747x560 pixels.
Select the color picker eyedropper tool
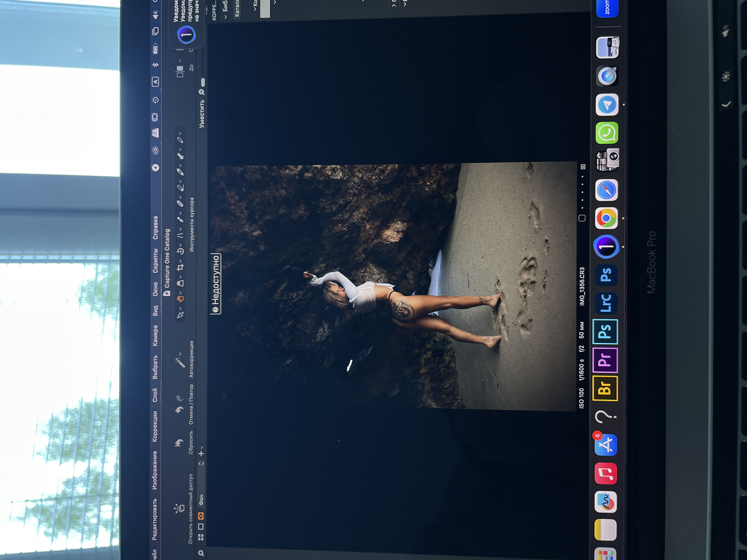tap(180, 172)
